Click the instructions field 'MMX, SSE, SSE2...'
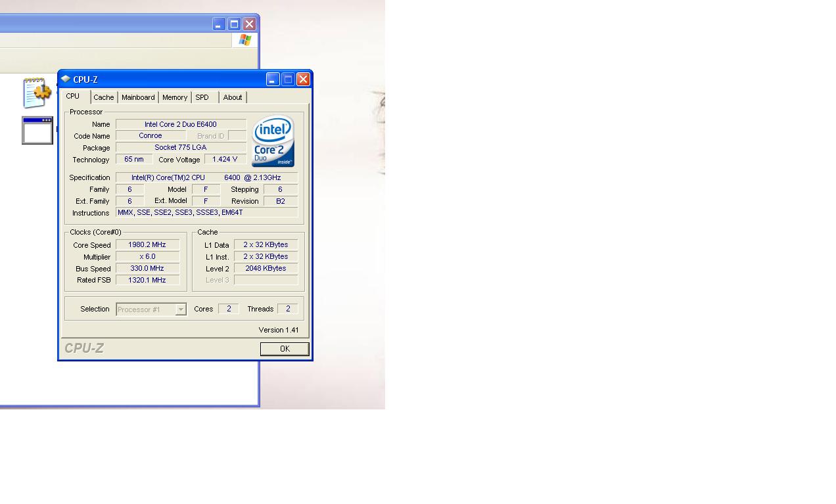Viewport: 836px width, 504px height. [206, 212]
